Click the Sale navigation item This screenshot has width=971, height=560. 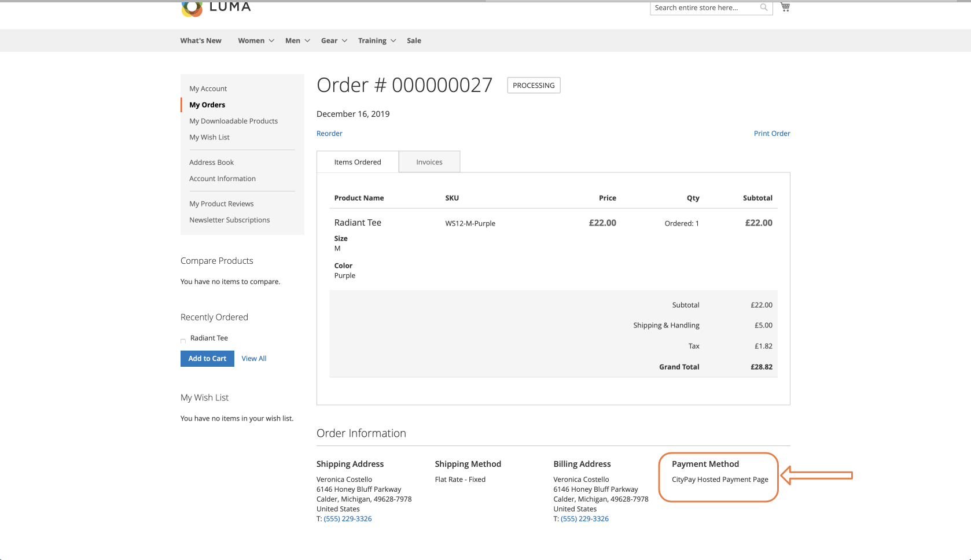click(414, 40)
